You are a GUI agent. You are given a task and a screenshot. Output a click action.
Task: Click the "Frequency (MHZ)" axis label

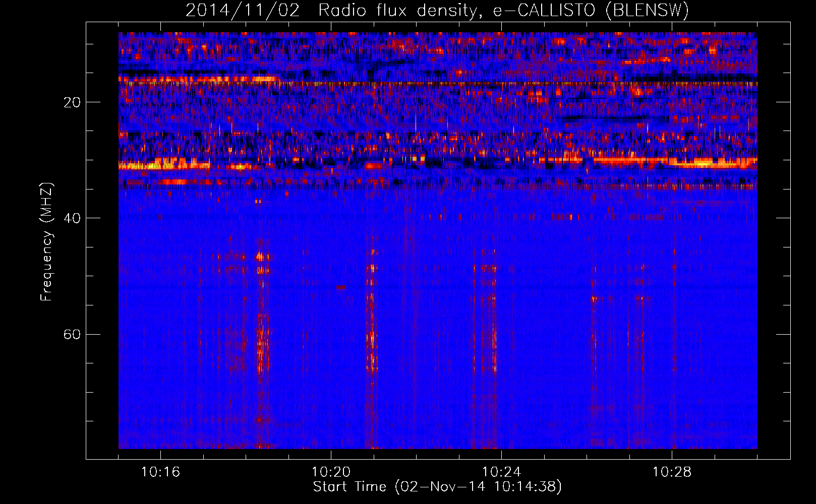[46, 242]
